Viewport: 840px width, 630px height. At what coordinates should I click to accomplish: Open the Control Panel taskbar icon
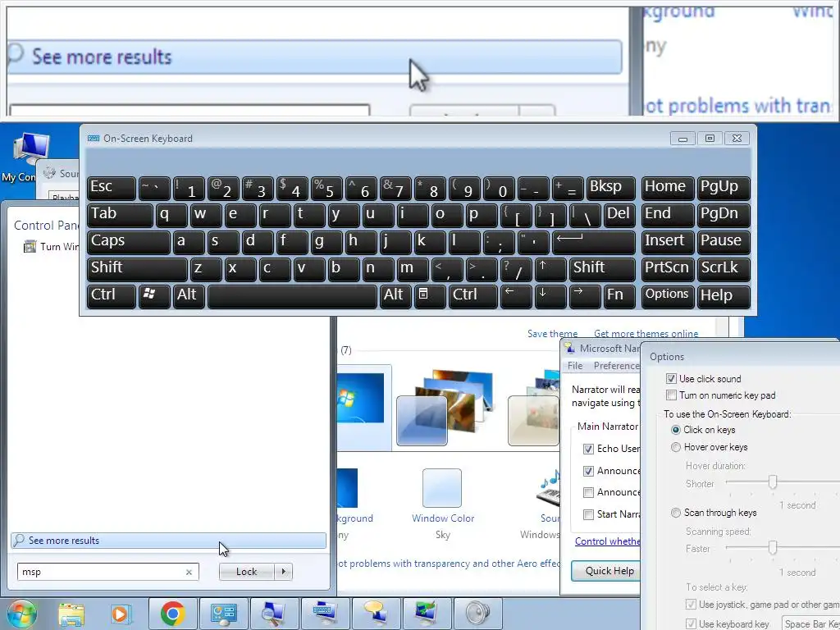coord(223,614)
